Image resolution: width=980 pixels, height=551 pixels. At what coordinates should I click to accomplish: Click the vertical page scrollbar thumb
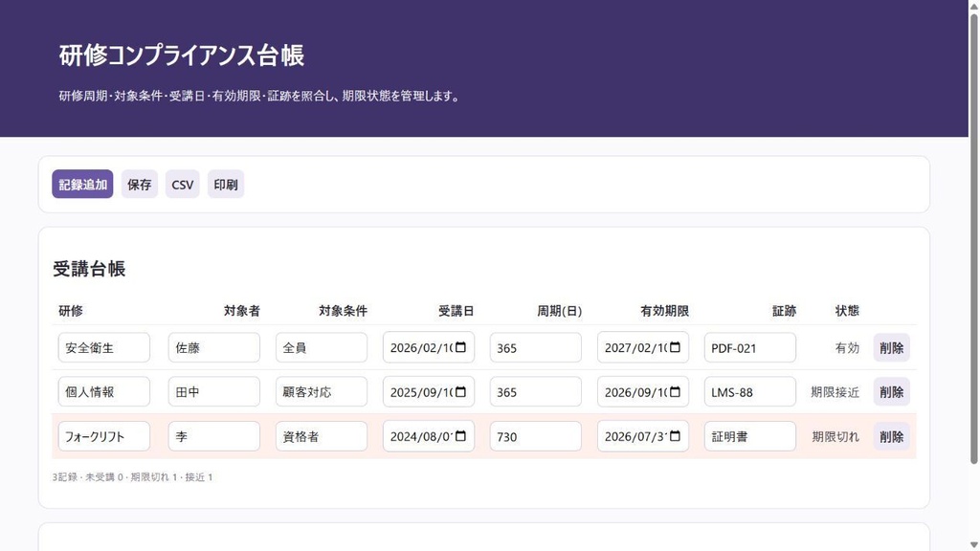point(973,237)
